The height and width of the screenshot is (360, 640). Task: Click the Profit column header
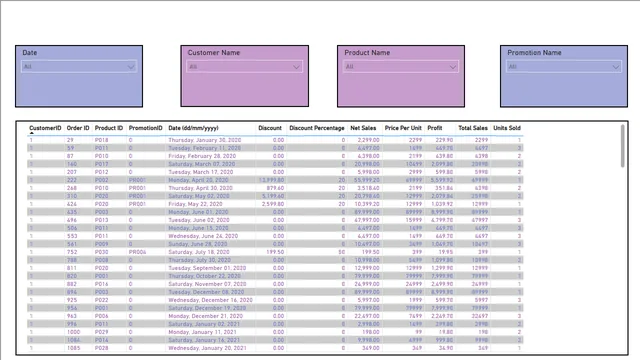(435, 128)
